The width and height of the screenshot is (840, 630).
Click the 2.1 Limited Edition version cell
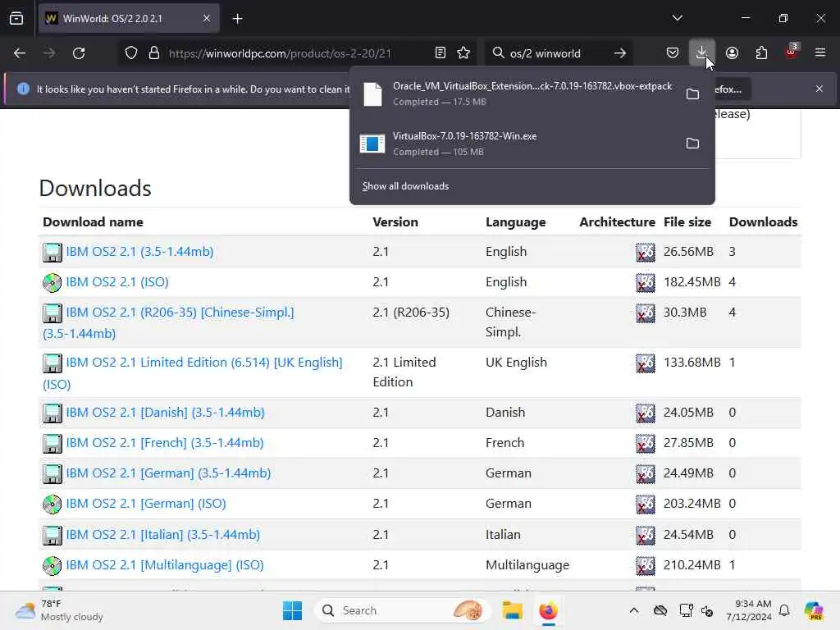coord(404,372)
